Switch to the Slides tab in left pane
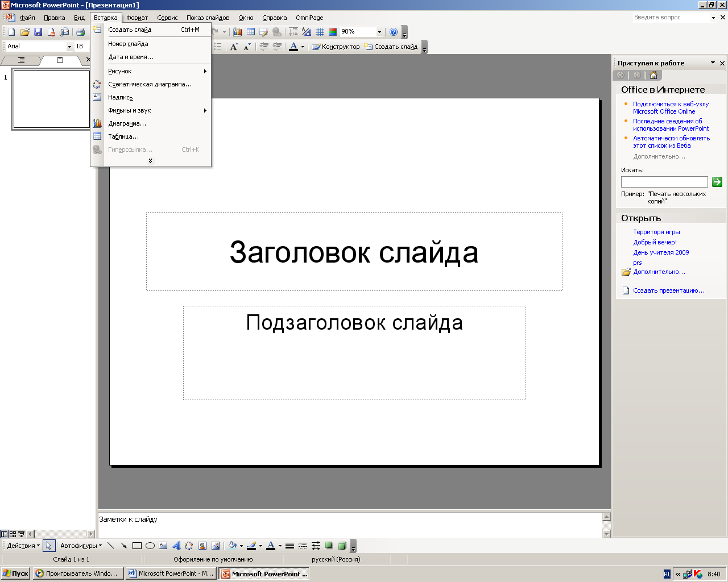728x582 pixels. (x=60, y=60)
